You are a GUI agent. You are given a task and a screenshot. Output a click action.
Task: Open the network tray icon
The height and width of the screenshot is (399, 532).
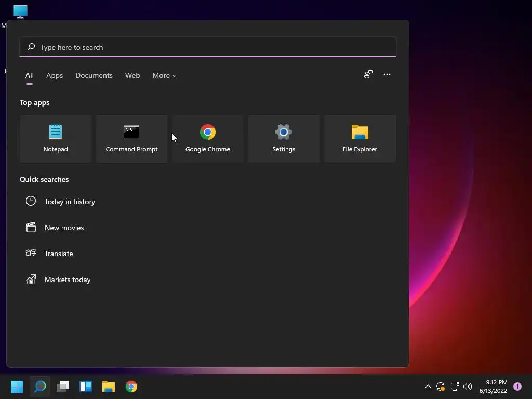(x=455, y=387)
